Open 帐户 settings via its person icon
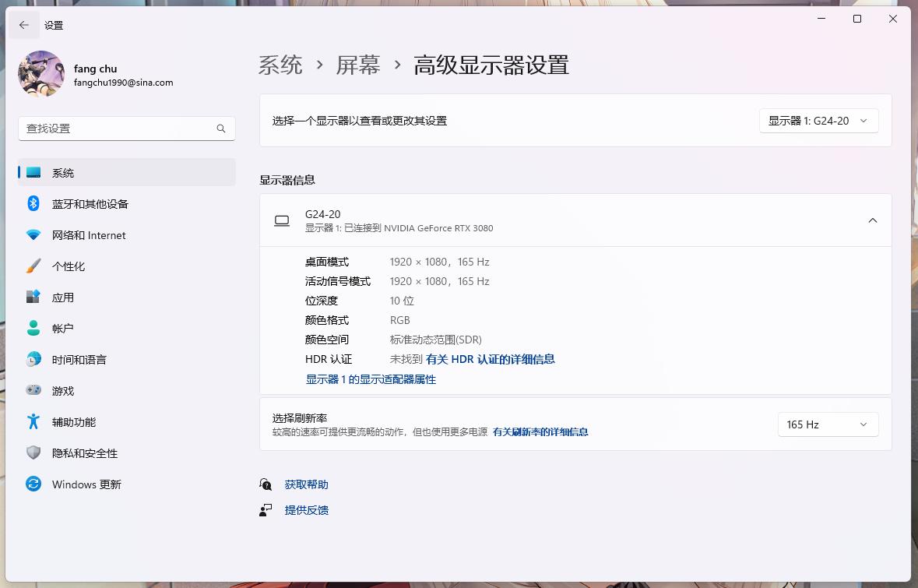Viewport: 918px width, 588px height. tap(33, 328)
